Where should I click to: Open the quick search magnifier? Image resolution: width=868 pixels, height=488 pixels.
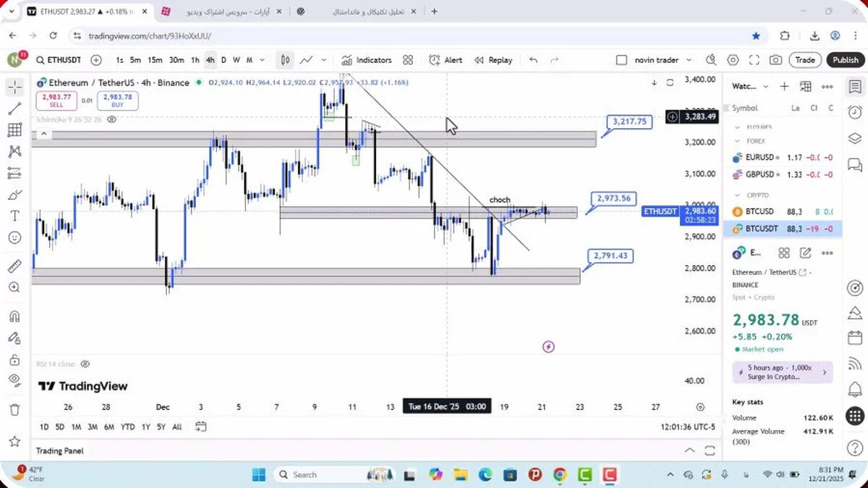coord(711,60)
